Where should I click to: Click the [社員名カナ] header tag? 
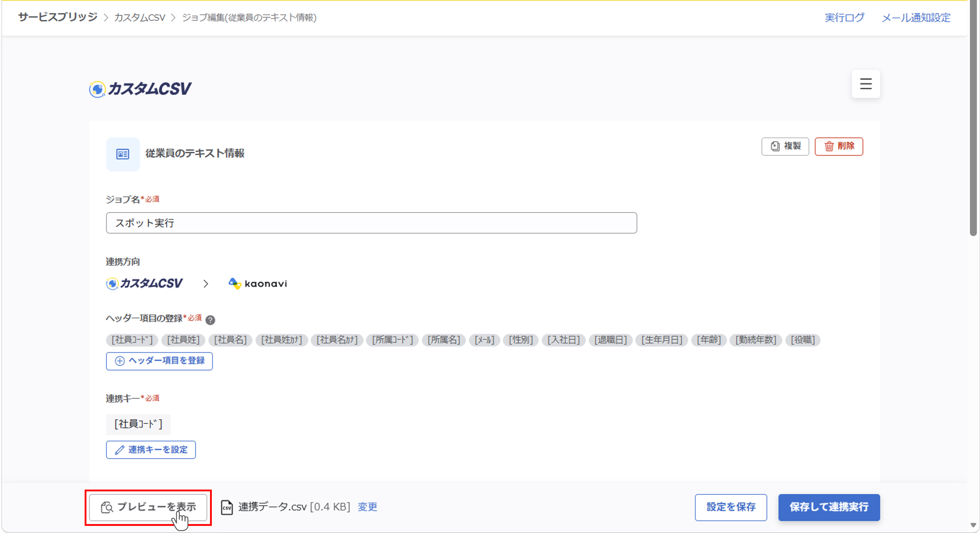coord(337,340)
